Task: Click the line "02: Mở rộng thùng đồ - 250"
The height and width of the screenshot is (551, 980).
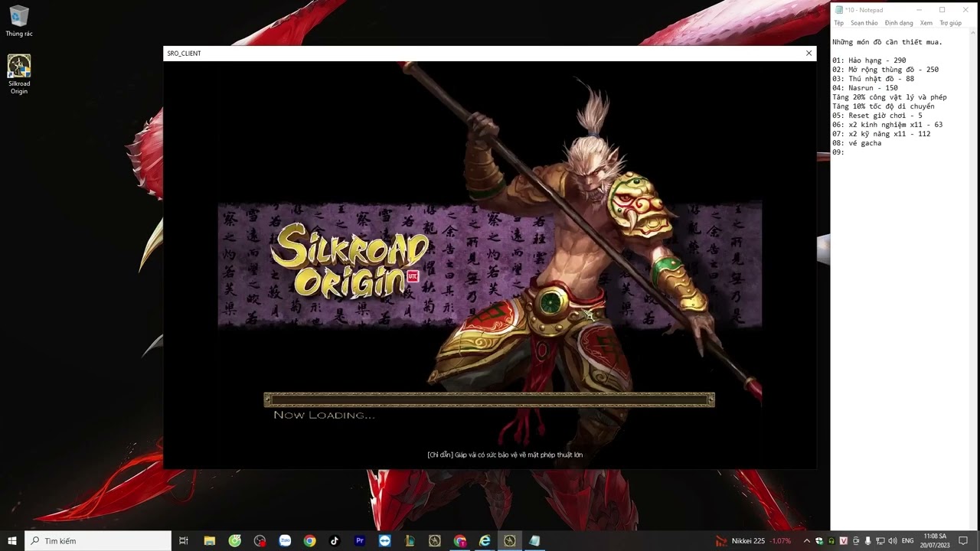Action: [885, 70]
